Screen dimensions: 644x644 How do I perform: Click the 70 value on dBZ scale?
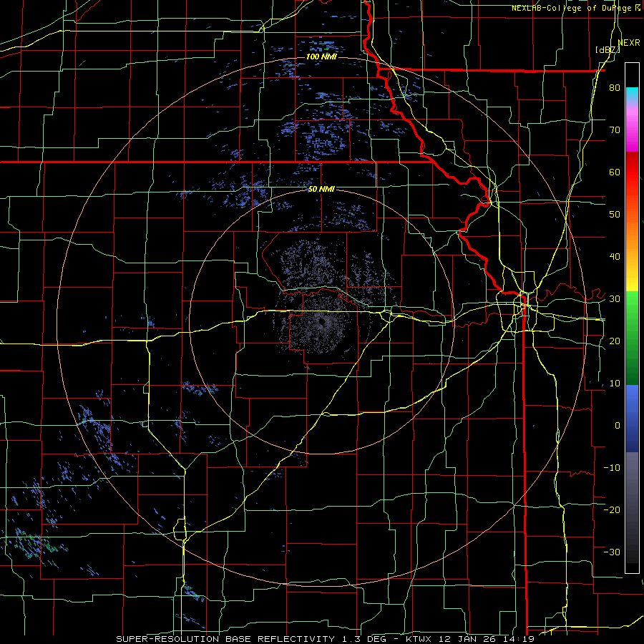coord(615,130)
